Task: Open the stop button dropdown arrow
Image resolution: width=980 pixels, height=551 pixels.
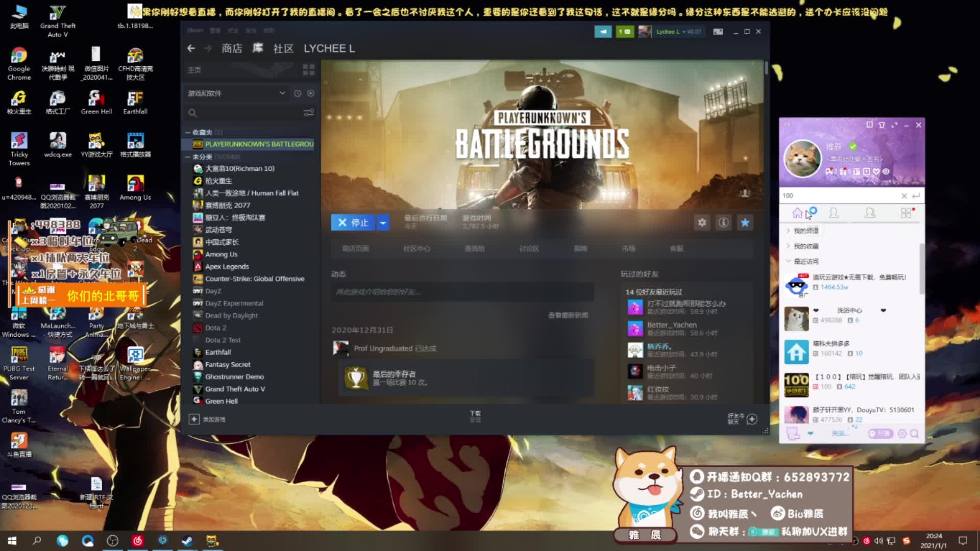Action: pyautogui.click(x=383, y=222)
